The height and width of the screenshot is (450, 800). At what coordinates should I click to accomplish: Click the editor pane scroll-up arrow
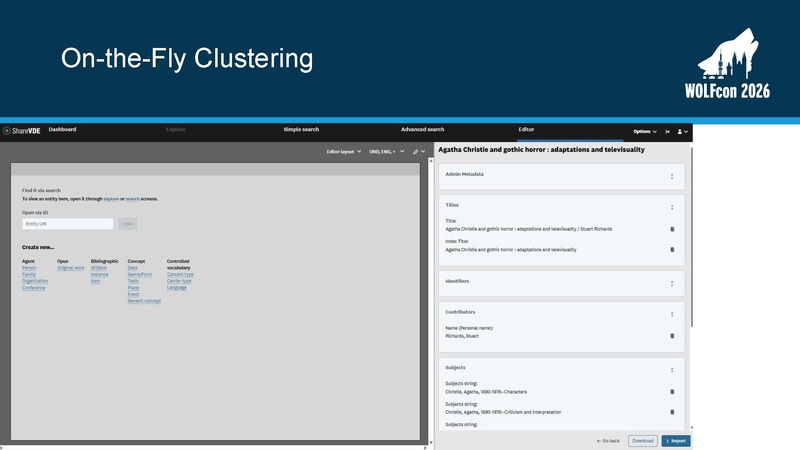431,161
